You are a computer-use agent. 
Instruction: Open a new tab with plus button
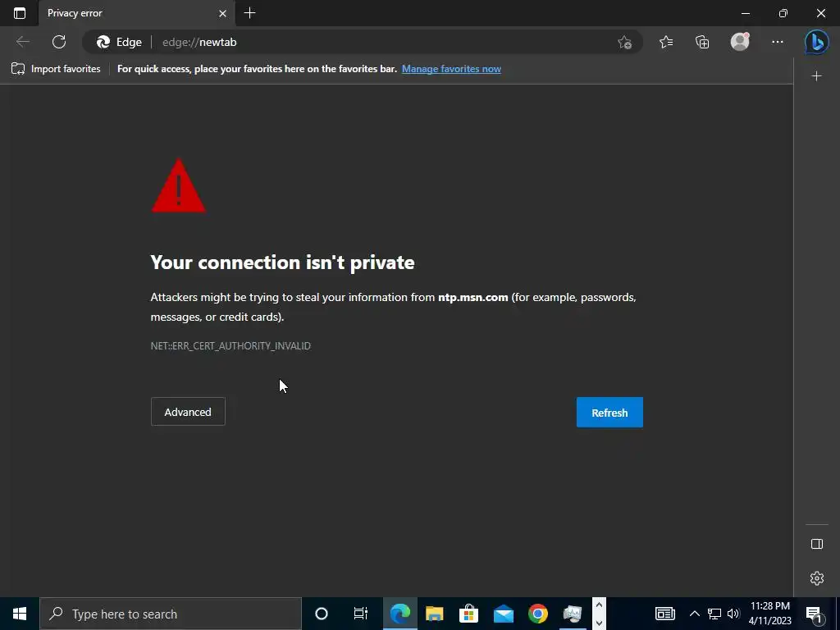pyautogui.click(x=249, y=13)
